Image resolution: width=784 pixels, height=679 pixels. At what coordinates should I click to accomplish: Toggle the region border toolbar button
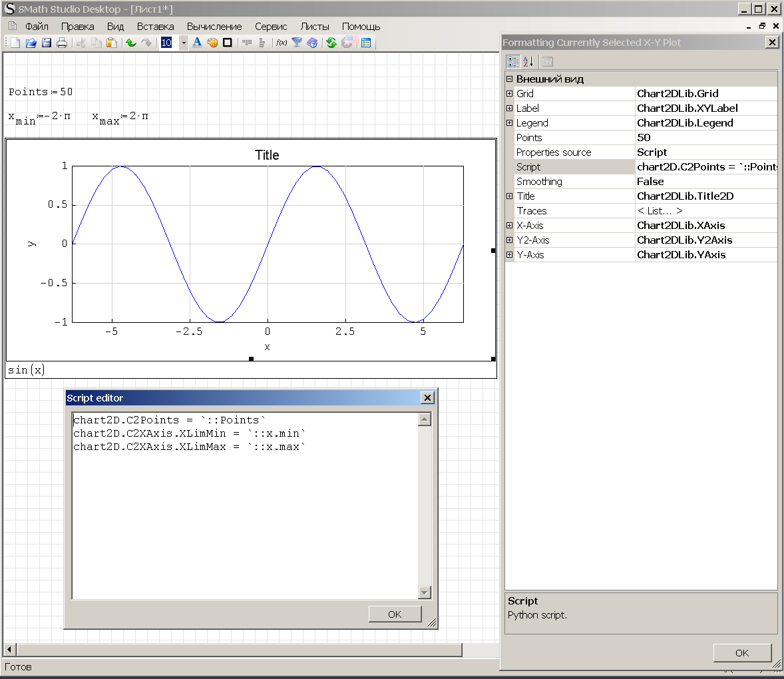pos(228,43)
